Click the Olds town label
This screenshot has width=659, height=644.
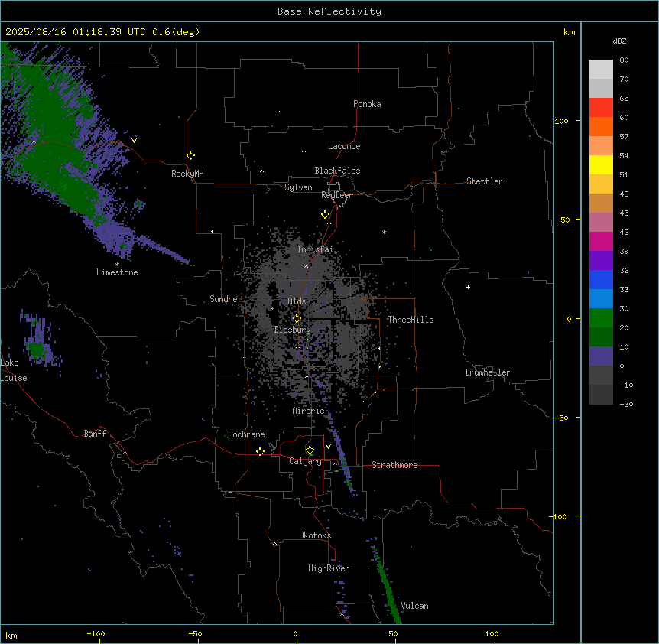pyautogui.click(x=297, y=301)
